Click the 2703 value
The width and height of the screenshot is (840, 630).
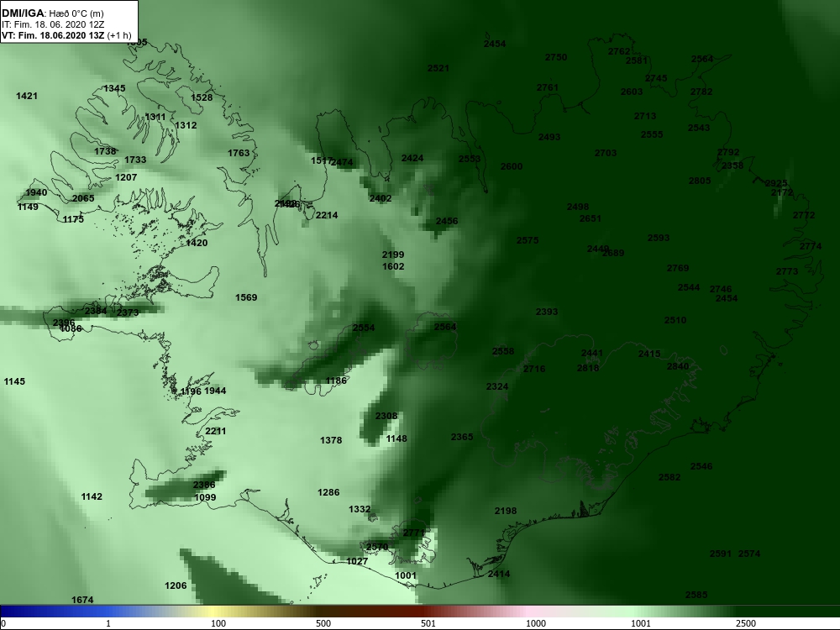(x=606, y=153)
